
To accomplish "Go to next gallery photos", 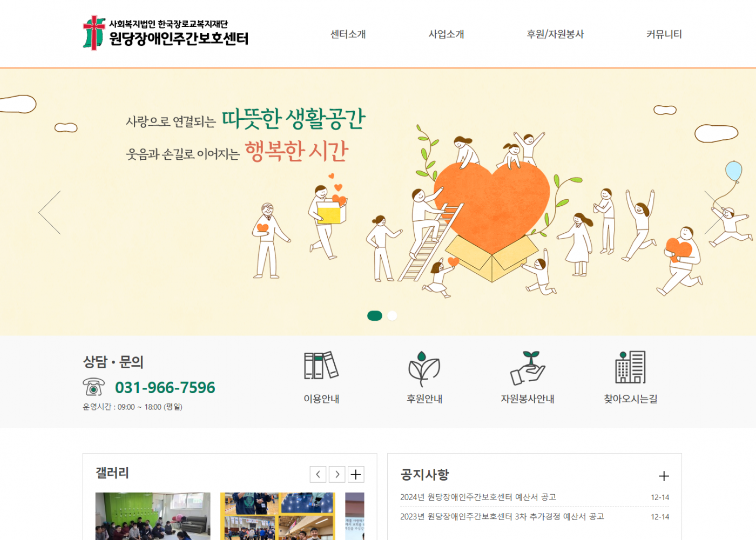I will pyautogui.click(x=337, y=474).
